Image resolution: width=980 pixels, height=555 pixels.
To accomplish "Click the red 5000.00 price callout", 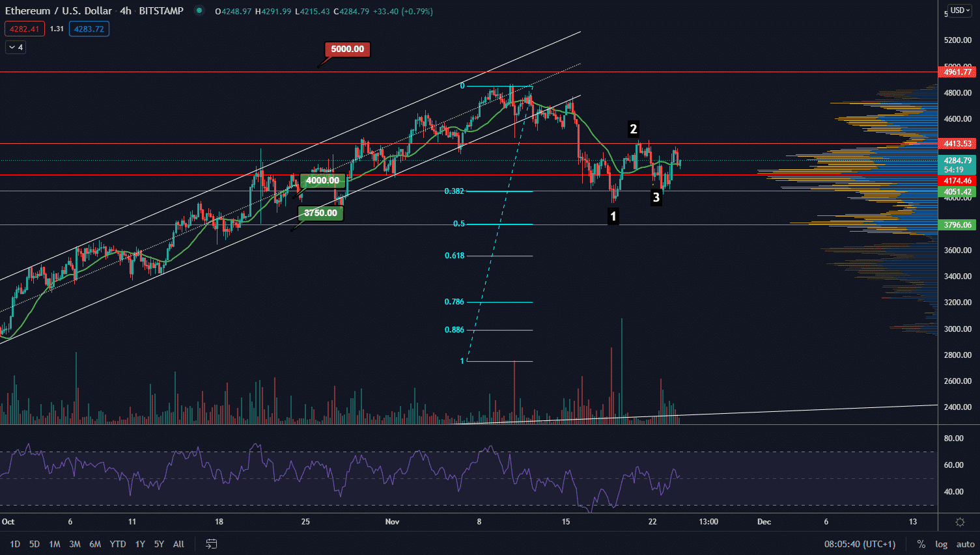I will 347,49.
